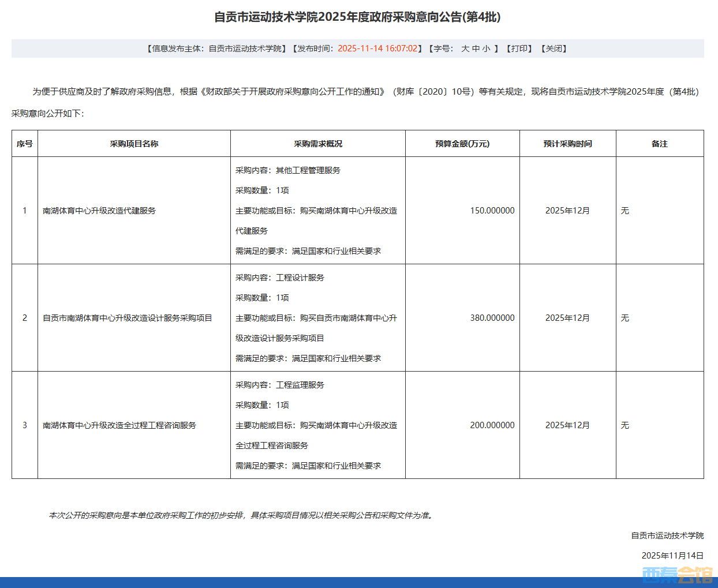Viewport: 718px width, 588px height.
Task: Click the 备注 column header
Action: pyautogui.click(x=659, y=144)
